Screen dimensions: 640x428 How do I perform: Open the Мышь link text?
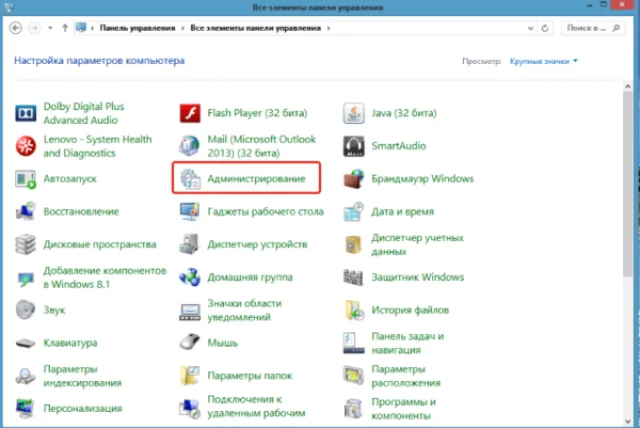click(x=222, y=343)
